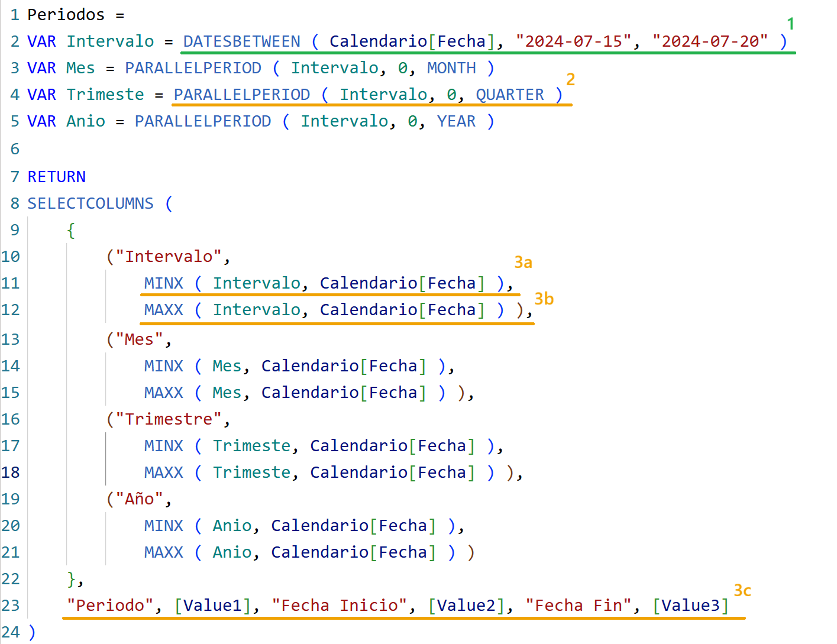The height and width of the screenshot is (644, 837).
Task: Click the "Año" string on line 19
Action: pyautogui.click(x=139, y=499)
